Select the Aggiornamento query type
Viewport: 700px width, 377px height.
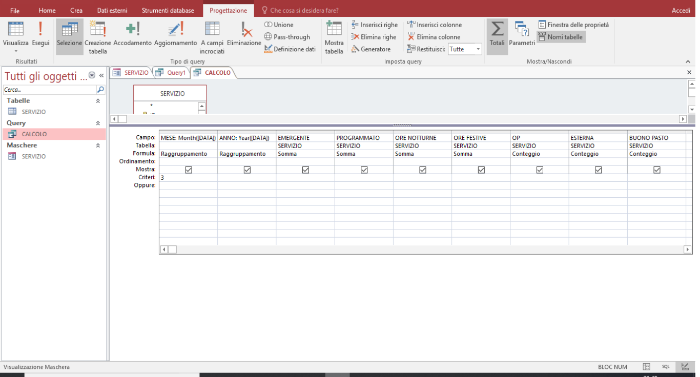click(x=175, y=34)
